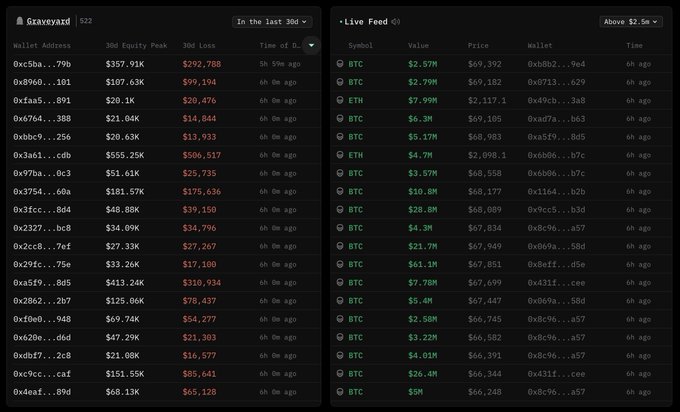The width and height of the screenshot is (680, 412).
Task: Click the $2,098.1 ETH price cell
Action: click(x=487, y=155)
